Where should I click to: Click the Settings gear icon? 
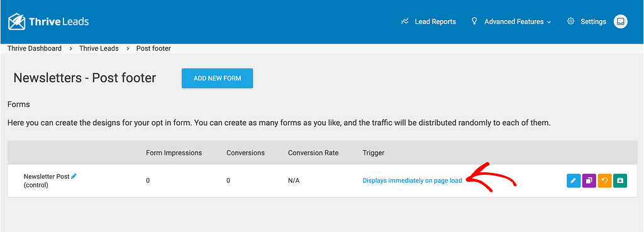(570, 21)
